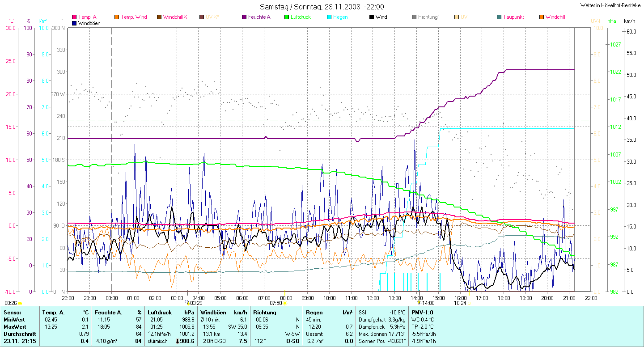Image resolution: width=644 pixels, height=347 pixels.
Task: Click the marker icon at 03:29
Action: point(188,303)
